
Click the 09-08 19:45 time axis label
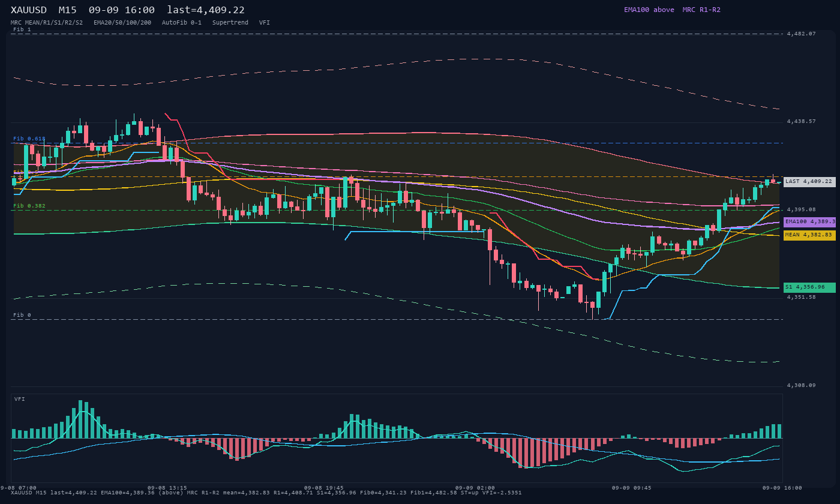(x=324, y=488)
